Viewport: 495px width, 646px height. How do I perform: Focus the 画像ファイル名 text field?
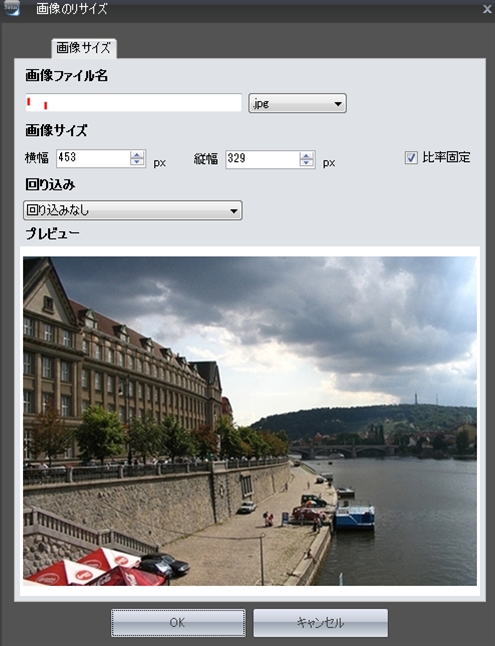[134, 103]
